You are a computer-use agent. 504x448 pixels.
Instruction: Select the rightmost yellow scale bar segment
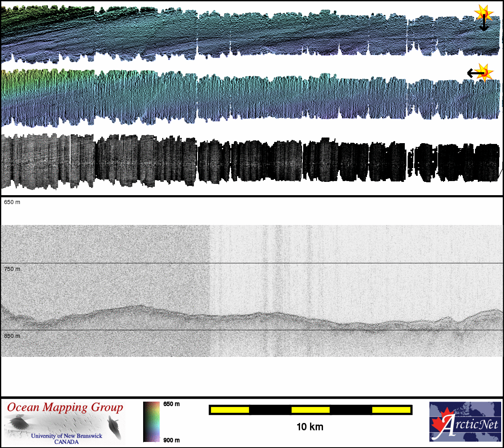point(391,410)
